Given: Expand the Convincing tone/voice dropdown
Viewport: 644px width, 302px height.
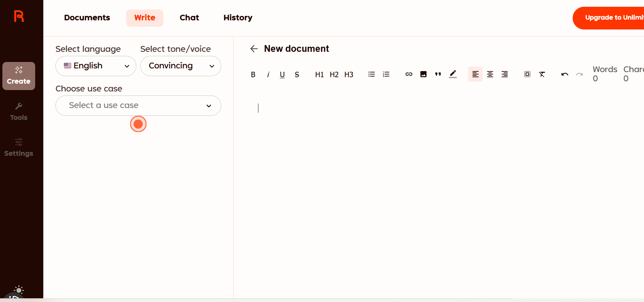Looking at the screenshot, I should click(x=181, y=66).
